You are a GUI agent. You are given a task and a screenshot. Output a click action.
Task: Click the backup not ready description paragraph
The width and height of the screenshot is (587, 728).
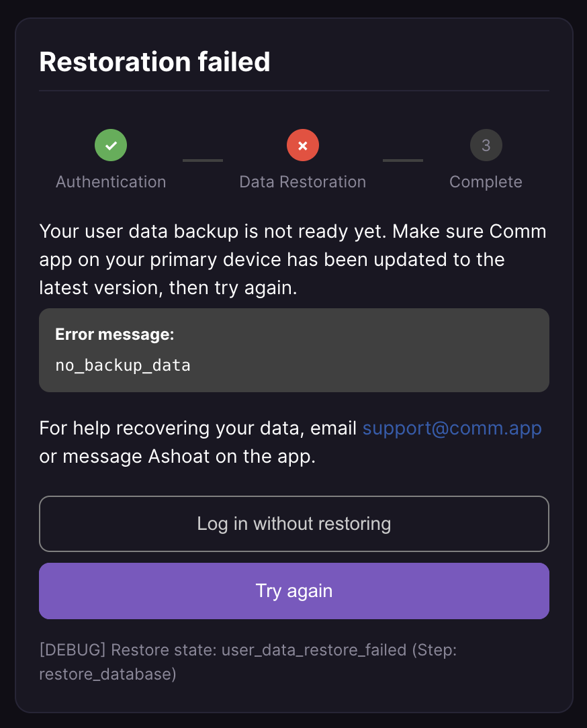click(x=293, y=259)
